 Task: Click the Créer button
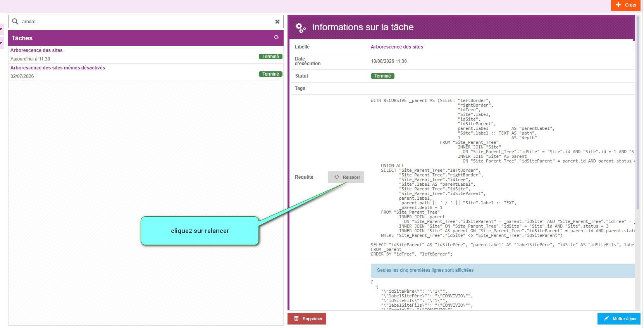626,5
